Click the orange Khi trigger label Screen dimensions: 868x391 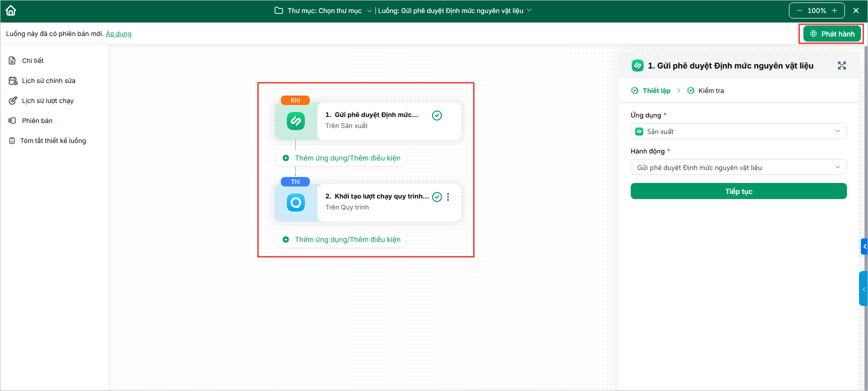(x=295, y=100)
